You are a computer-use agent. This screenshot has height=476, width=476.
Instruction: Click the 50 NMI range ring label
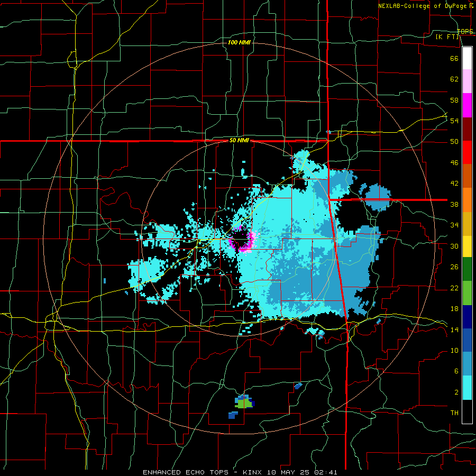pyautogui.click(x=239, y=140)
